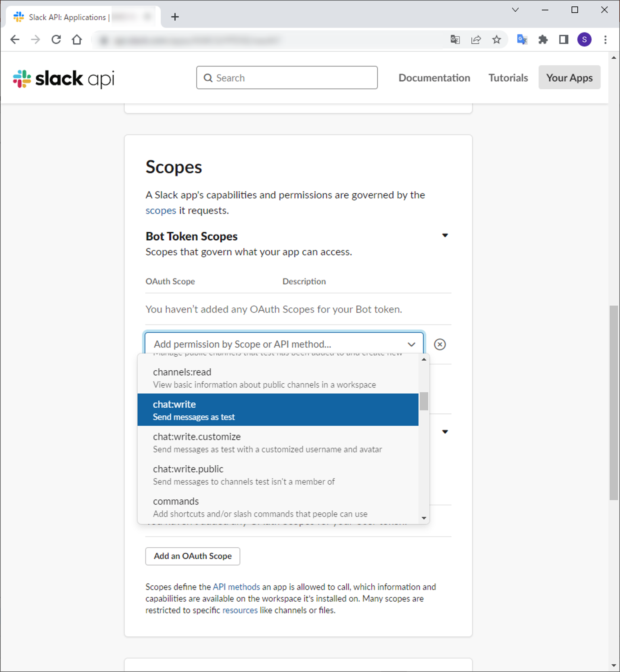Clear scope selector with circled X

pos(439,344)
